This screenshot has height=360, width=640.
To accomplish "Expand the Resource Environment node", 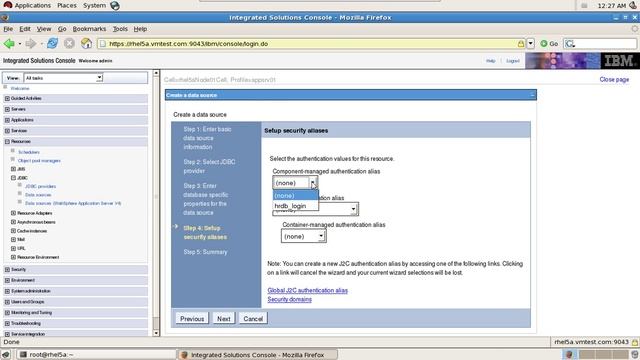I will click(x=13, y=257).
